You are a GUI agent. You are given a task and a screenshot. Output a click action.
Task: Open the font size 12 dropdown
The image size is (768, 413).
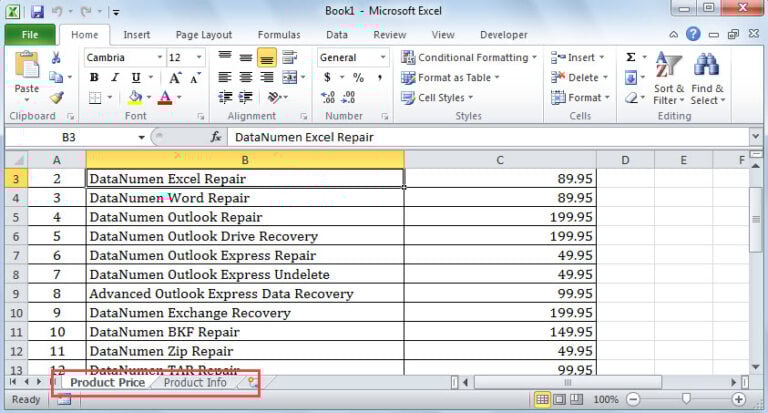(x=199, y=58)
